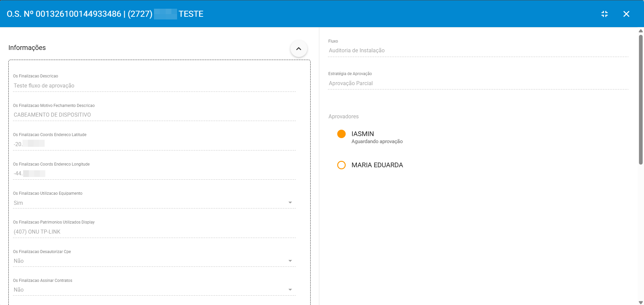
Task: Close the O.S. dialog with X
Action: 626,14
